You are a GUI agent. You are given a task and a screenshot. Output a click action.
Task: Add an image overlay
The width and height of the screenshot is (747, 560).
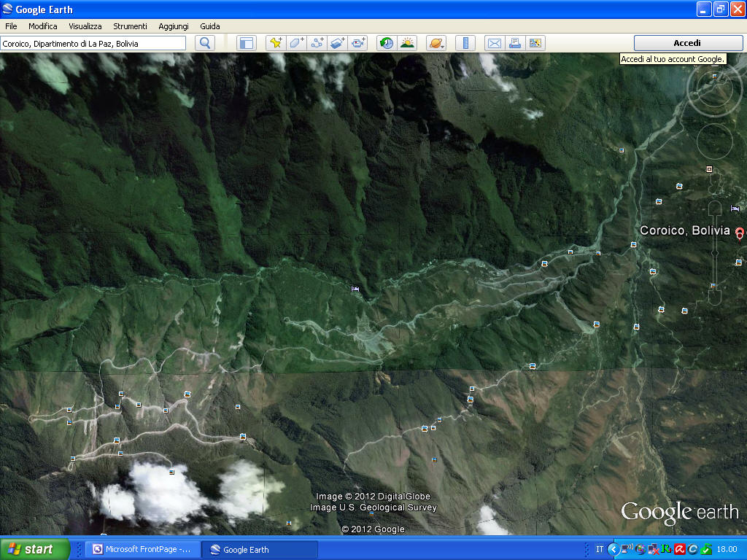pyautogui.click(x=337, y=43)
